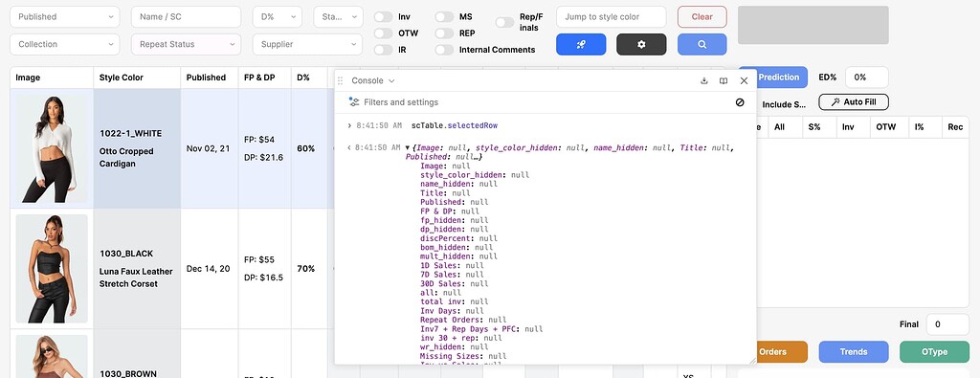The width and height of the screenshot is (980, 378).
Task: Enable the IR switch
Action: coord(383,50)
